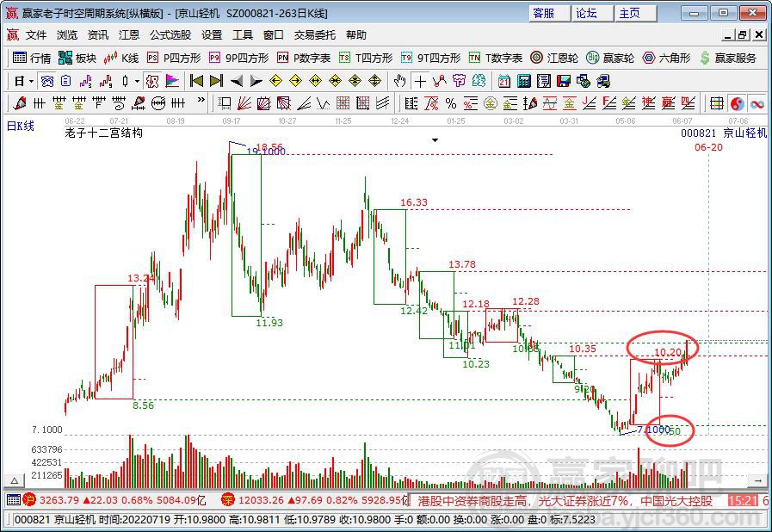This screenshot has width=772, height=532.
Task: Open the 江恩 menu
Action: point(129,35)
